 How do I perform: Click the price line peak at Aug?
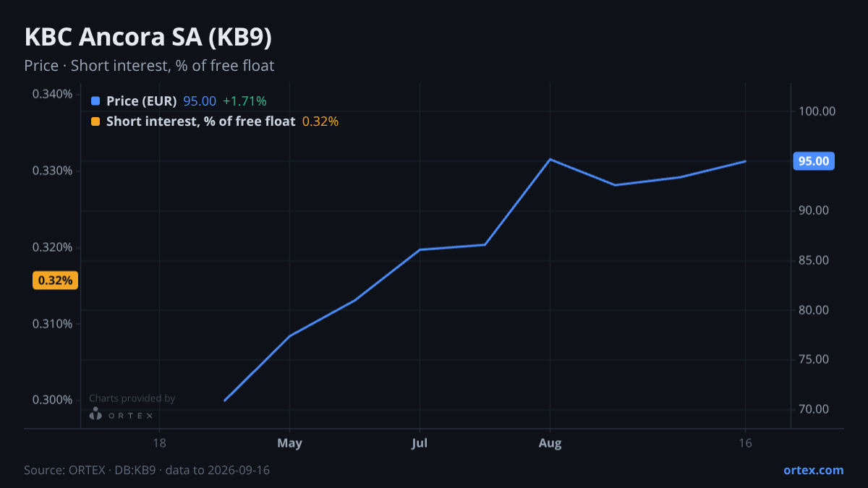click(550, 159)
